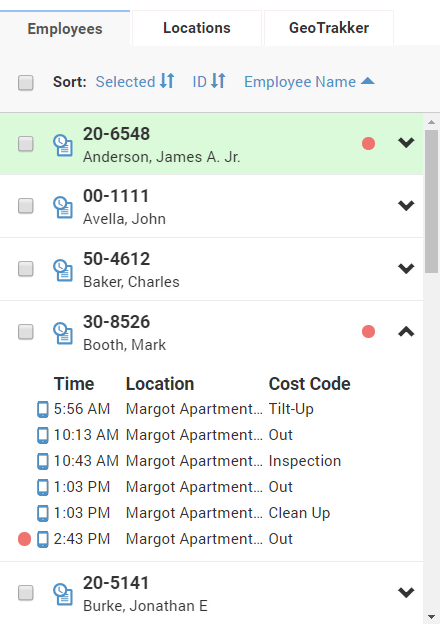Click the Location column header
The height and width of the screenshot is (624, 440).
coord(160,384)
